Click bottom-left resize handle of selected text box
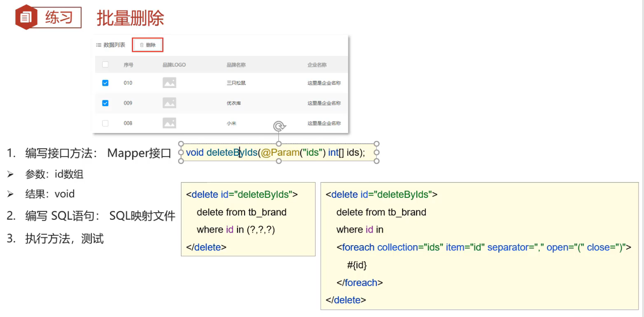The height and width of the screenshot is (317, 644). (181, 161)
